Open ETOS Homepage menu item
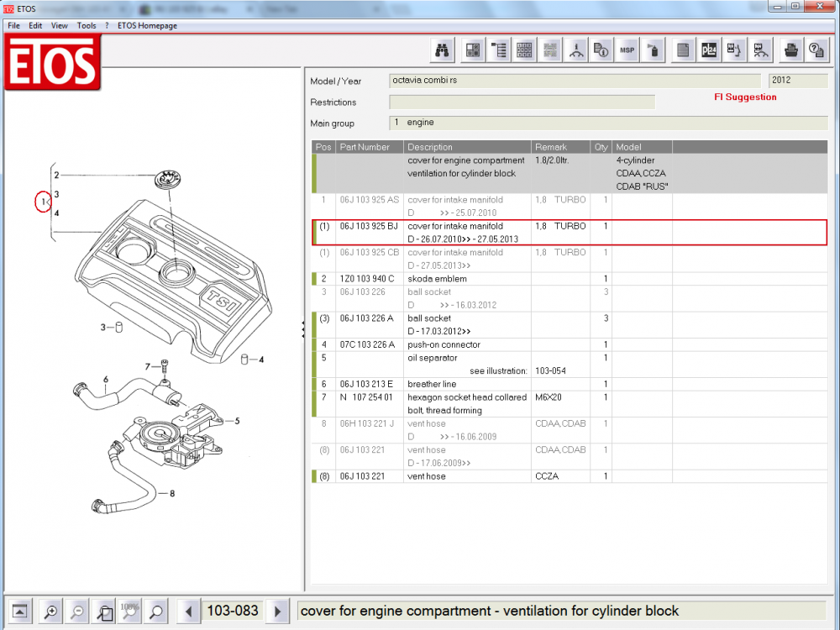The image size is (840, 630). click(x=147, y=25)
